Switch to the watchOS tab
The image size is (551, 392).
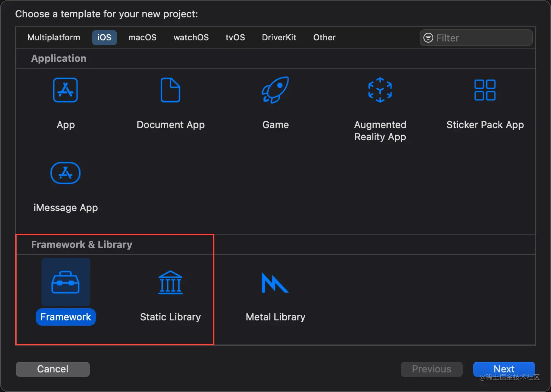point(191,37)
